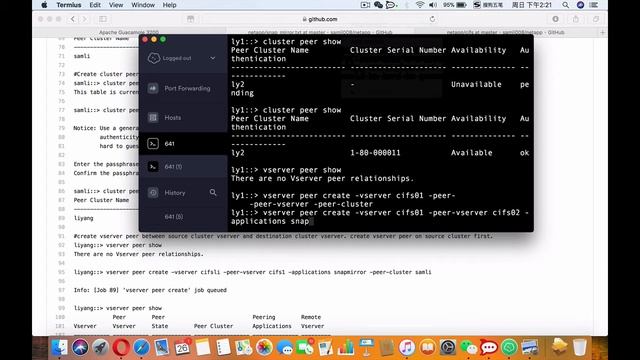Click the github.com address bar in Safari
The height and width of the screenshot is (360, 640).
tap(320, 19)
